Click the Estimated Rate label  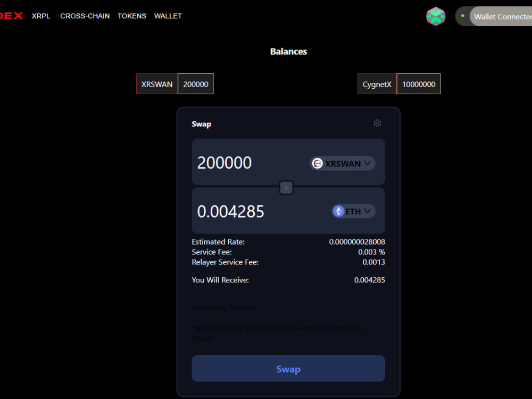(x=218, y=242)
